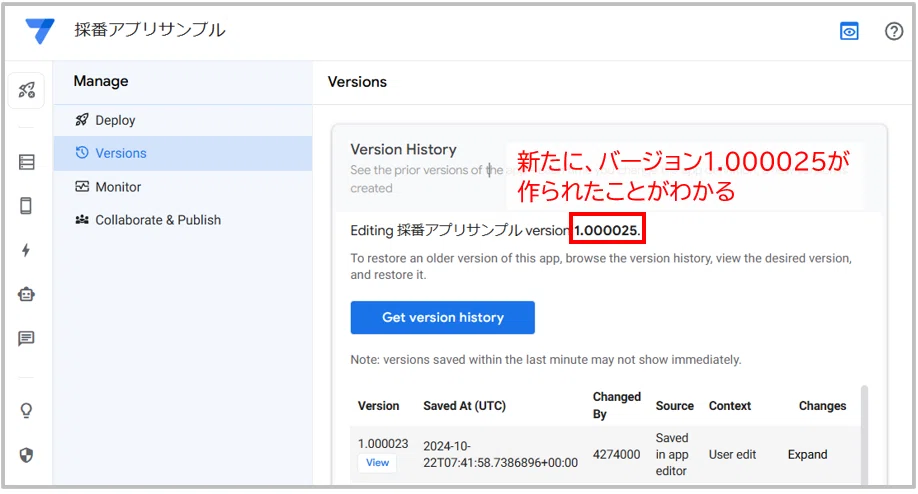The height and width of the screenshot is (494, 918).
Task: Click the 2024-10-22T07:41:58 timestamp cell
Action: pyautogui.click(x=501, y=454)
